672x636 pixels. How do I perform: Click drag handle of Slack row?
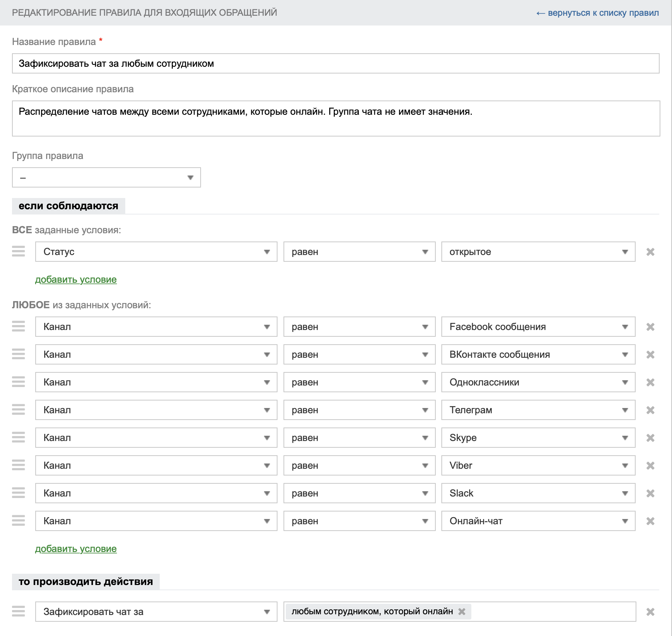(18, 493)
